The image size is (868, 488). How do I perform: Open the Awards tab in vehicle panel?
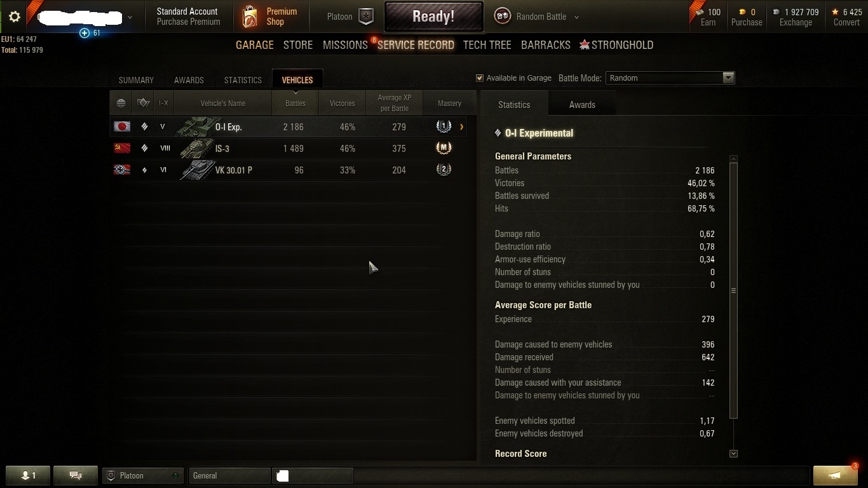click(x=582, y=105)
